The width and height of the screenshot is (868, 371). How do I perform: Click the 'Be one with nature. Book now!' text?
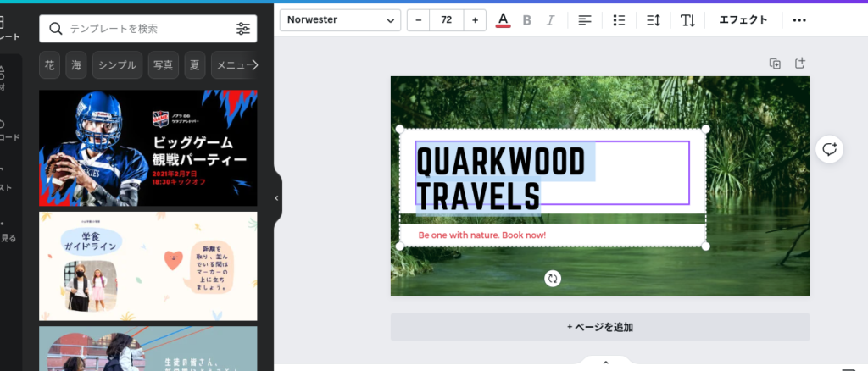pyautogui.click(x=482, y=235)
